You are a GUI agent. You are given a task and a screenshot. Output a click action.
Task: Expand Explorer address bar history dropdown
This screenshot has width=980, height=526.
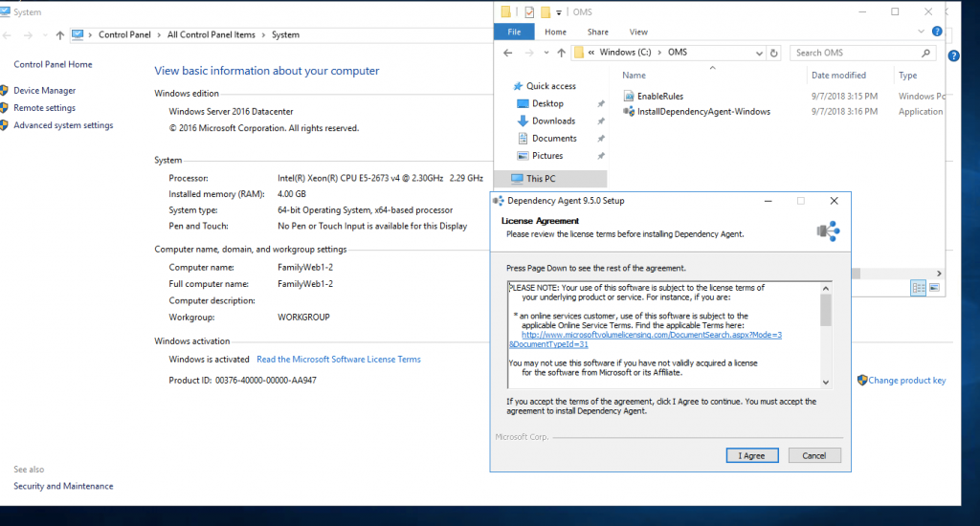point(759,54)
